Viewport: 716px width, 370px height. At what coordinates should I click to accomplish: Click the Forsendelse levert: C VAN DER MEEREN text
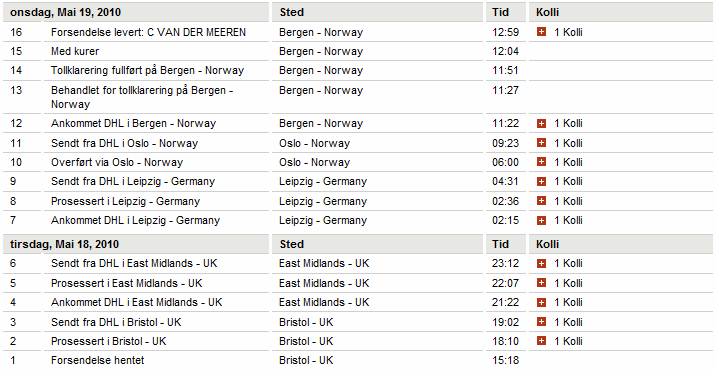(148, 32)
